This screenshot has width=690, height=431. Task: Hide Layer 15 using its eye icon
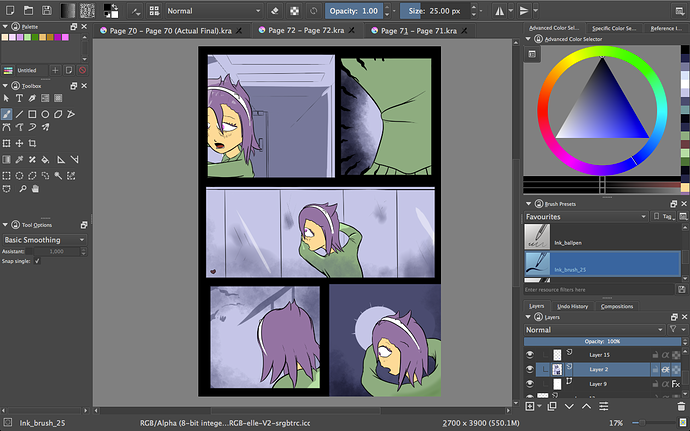pyautogui.click(x=531, y=354)
